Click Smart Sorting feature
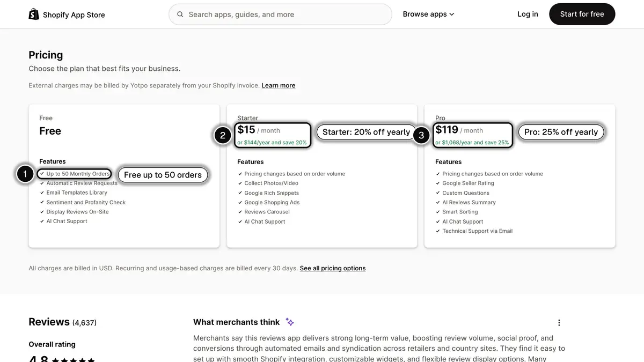The width and height of the screenshot is (644, 362). [x=460, y=212]
